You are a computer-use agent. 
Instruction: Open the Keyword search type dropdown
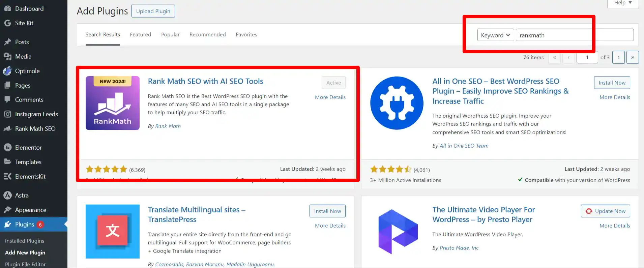pos(496,35)
